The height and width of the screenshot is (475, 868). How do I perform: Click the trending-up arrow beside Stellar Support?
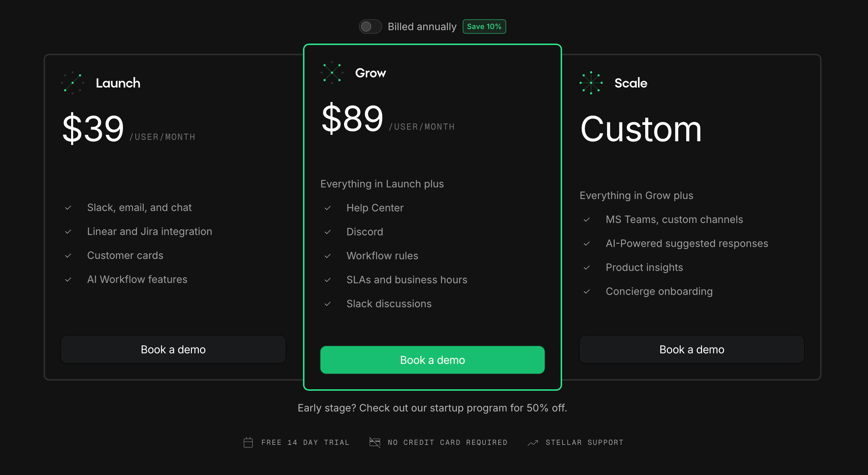click(x=532, y=442)
